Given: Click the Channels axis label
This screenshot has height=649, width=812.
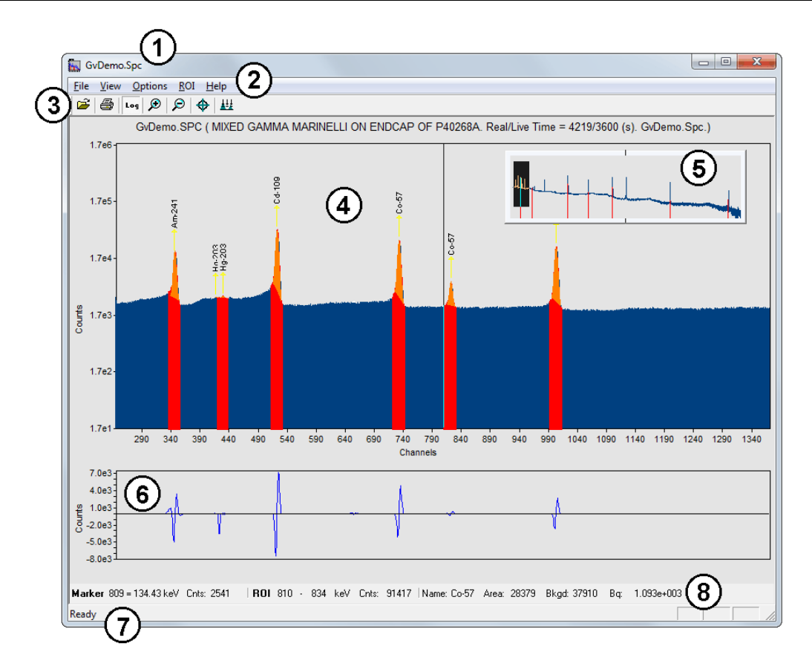Looking at the screenshot, I should click(x=418, y=452).
